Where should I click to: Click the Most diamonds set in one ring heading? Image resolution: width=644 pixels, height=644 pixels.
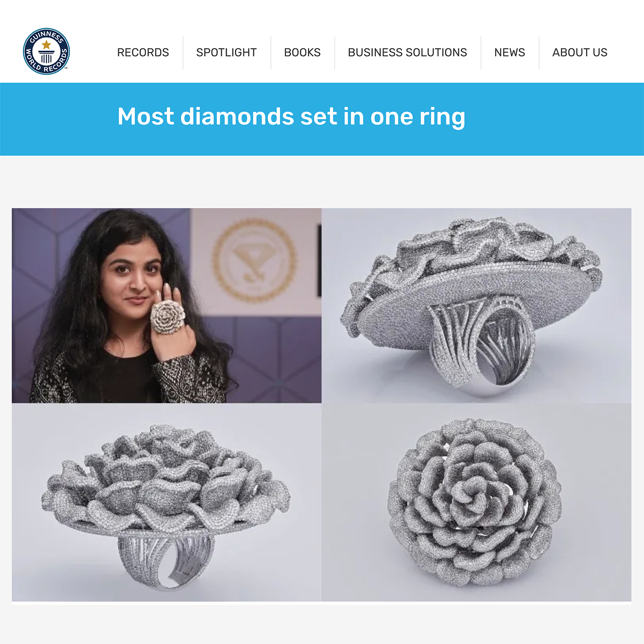(x=291, y=117)
